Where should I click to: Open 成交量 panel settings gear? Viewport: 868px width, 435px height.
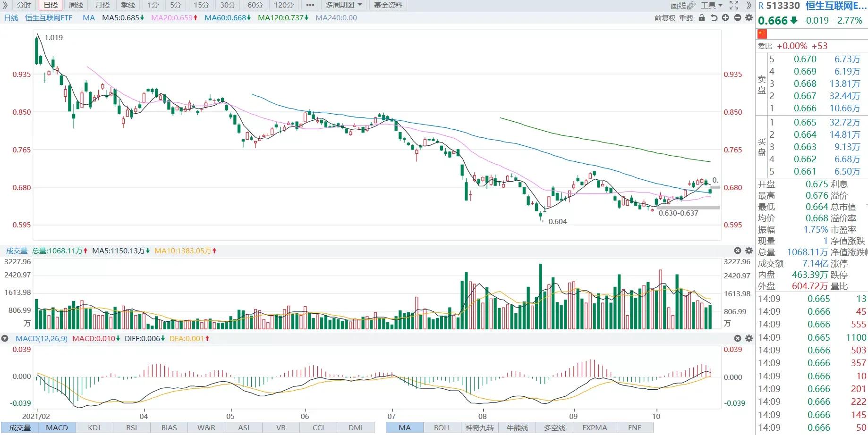[749, 251]
